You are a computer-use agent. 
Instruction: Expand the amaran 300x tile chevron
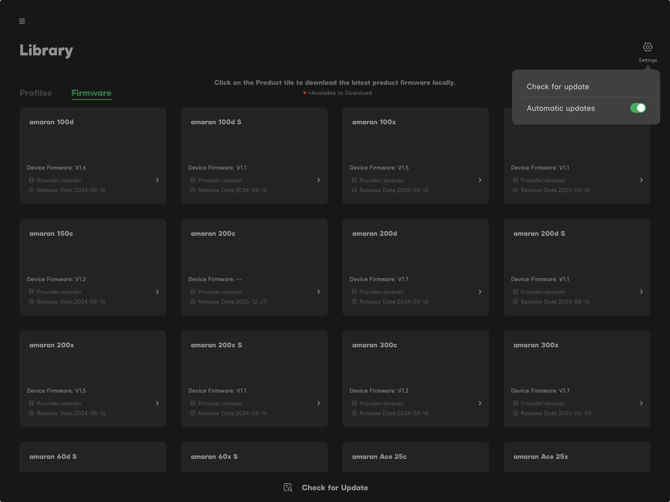click(641, 403)
